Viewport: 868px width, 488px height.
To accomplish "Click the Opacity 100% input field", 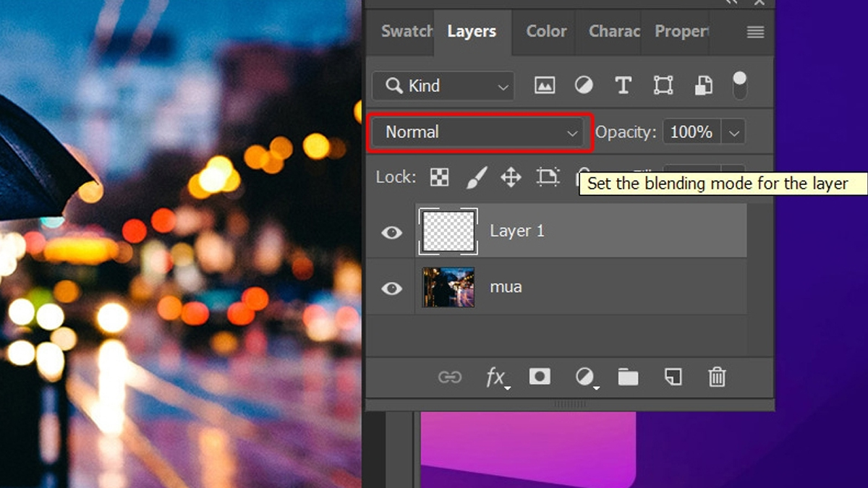I will tap(692, 132).
